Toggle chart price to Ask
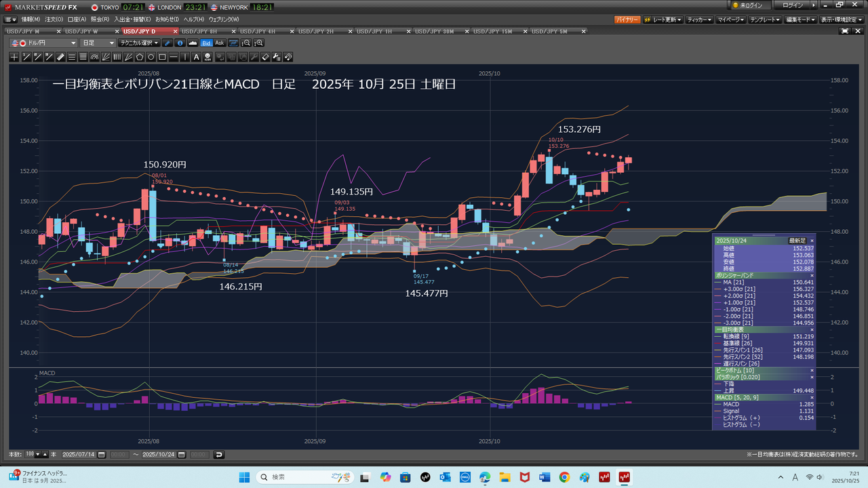 tap(220, 43)
